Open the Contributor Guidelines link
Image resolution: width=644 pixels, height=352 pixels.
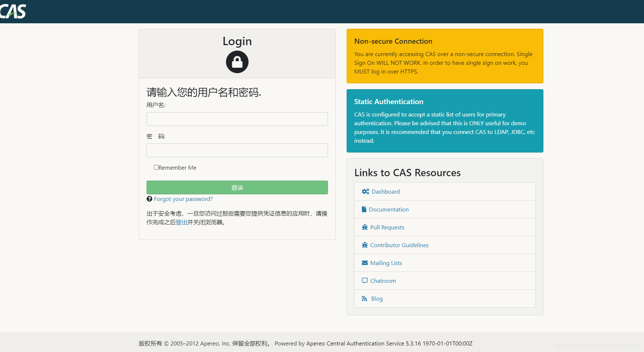pyautogui.click(x=399, y=245)
